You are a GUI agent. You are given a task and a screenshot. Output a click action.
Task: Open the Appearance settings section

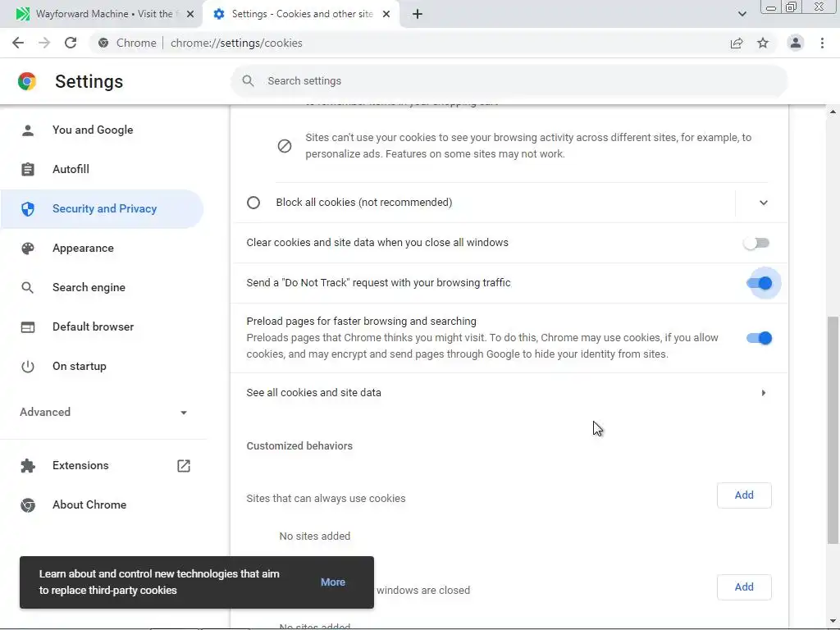pos(83,248)
